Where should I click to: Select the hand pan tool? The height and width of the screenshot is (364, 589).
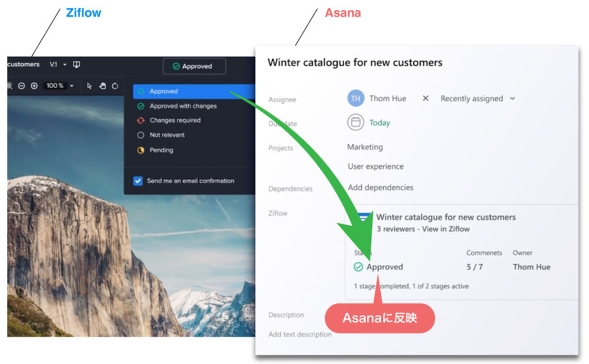(x=103, y=86)
